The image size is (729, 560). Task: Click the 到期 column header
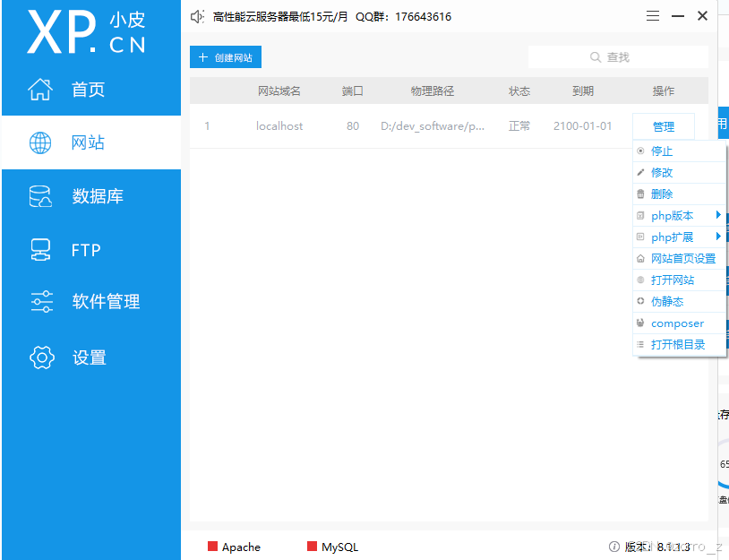(582, 90)
